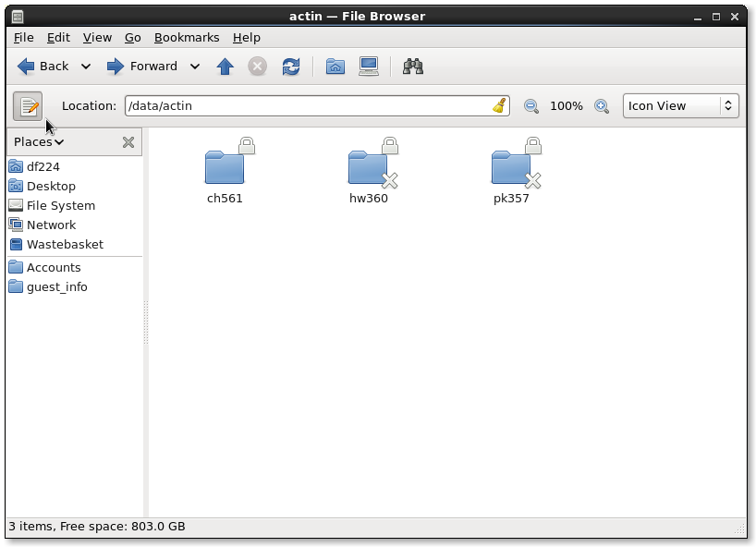This screenshot has width=756, height=547.
Task: Click the Back navigation button
Action: [43, 67]
